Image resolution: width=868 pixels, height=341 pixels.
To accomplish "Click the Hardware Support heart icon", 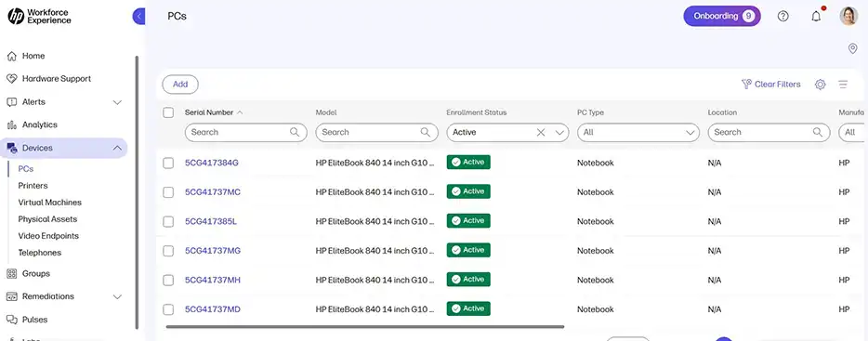I will [x=12, y=79].
